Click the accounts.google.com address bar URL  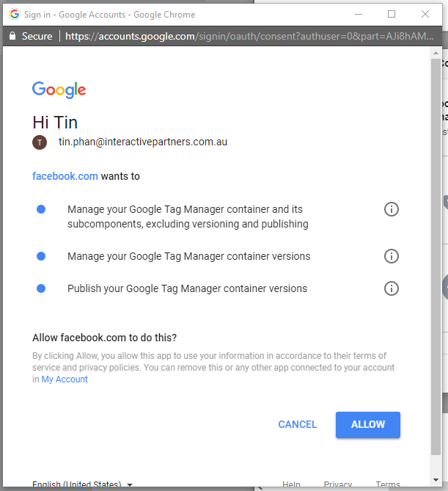pos(249,36)
